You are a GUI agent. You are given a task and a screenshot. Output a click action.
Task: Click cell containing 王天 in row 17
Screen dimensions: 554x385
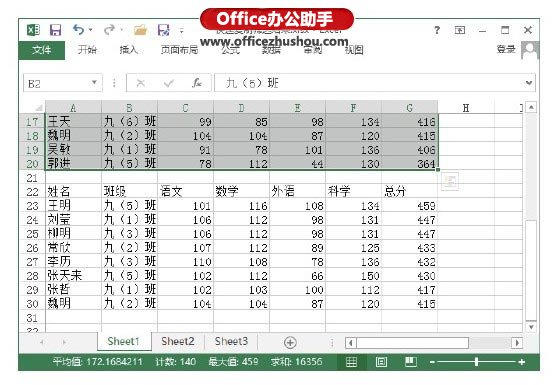tap(73, 122)
